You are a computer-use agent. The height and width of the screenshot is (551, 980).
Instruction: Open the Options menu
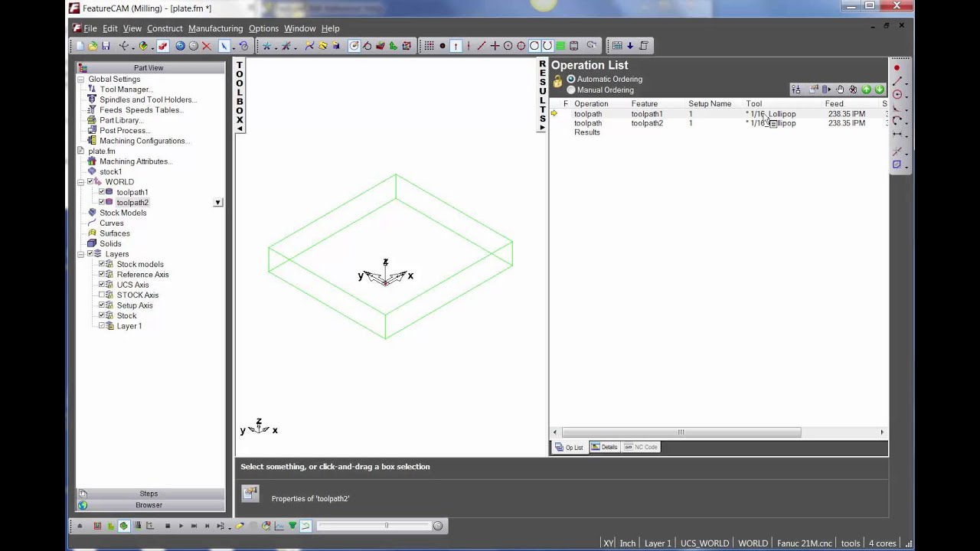pyautogui.click(x=263, y=28)
